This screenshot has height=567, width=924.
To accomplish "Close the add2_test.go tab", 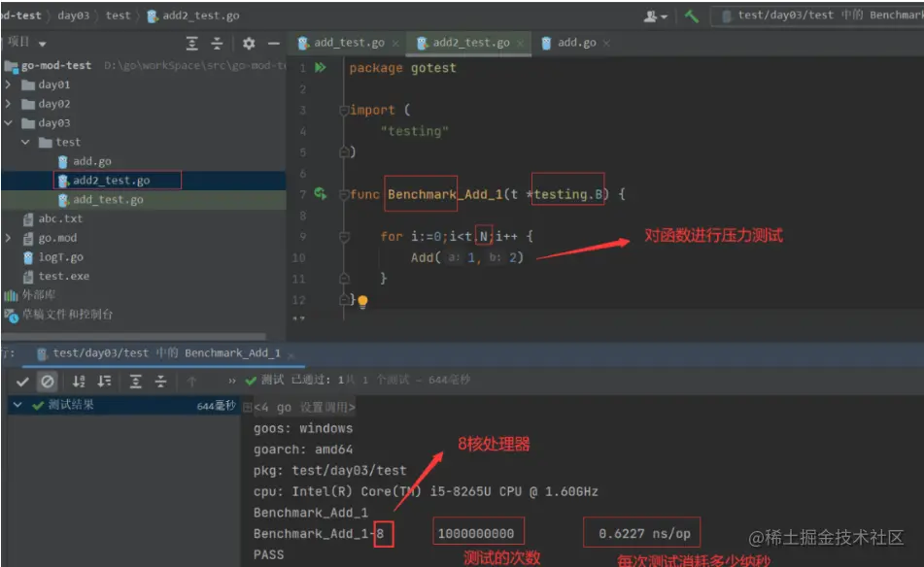I will tap(520, 44).
